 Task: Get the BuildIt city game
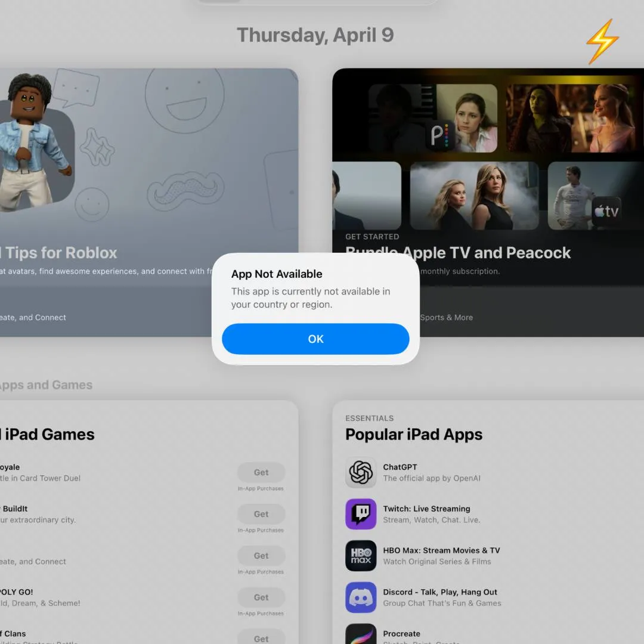[261, 514]
